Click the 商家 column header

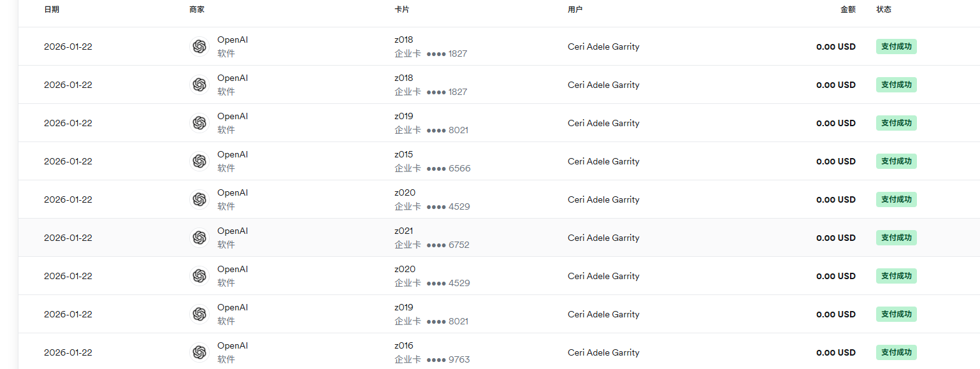(197, 10)
